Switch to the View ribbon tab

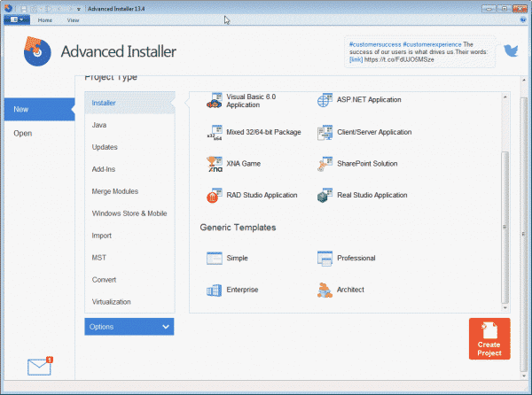73,19
